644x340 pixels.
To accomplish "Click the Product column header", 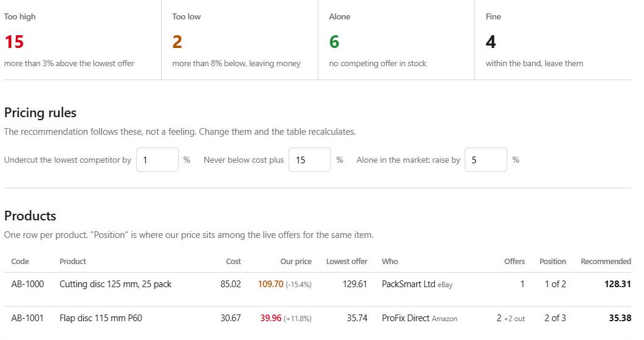I will click(x=73, y=261).
